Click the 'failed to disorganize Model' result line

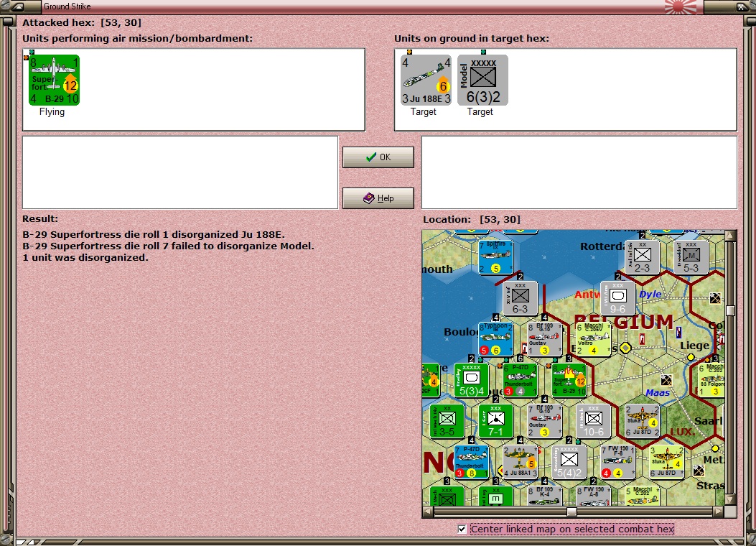pos(168,246)
